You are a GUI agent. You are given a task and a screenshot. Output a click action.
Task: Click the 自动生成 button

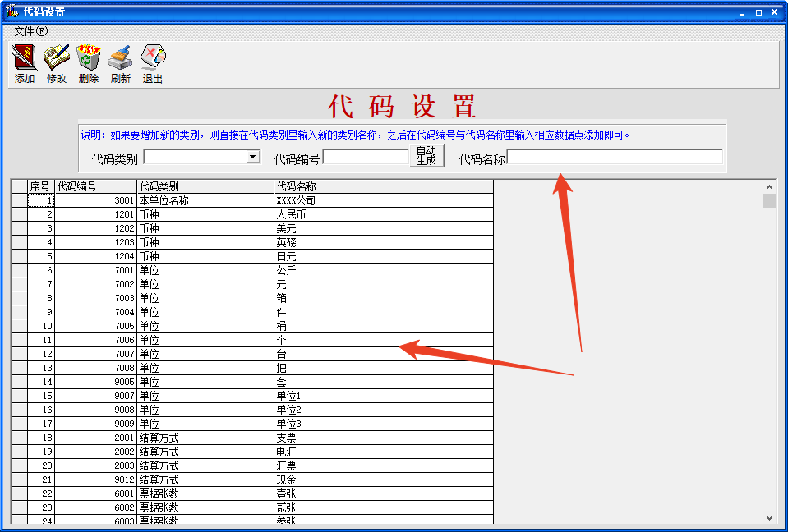[x=428, y=156]
